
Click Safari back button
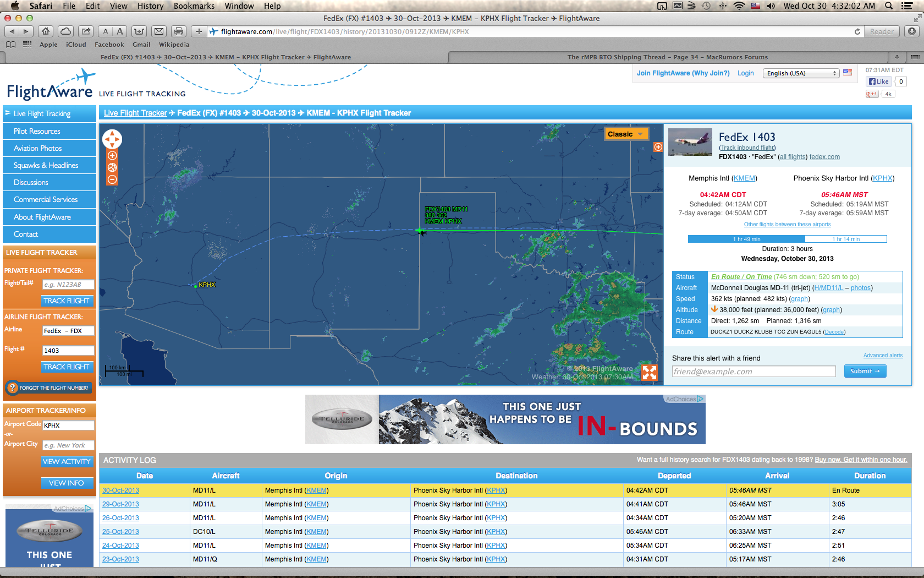[12, 31]
